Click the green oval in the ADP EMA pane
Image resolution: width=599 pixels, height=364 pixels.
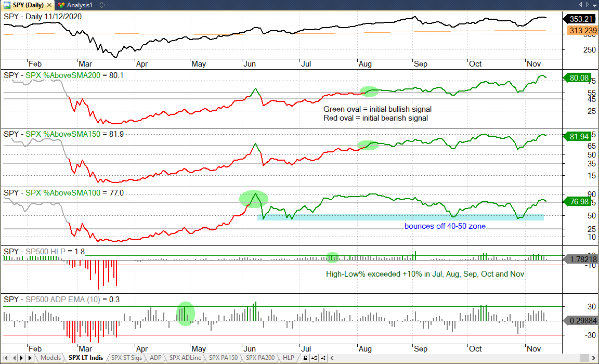[x=185, y=314]
